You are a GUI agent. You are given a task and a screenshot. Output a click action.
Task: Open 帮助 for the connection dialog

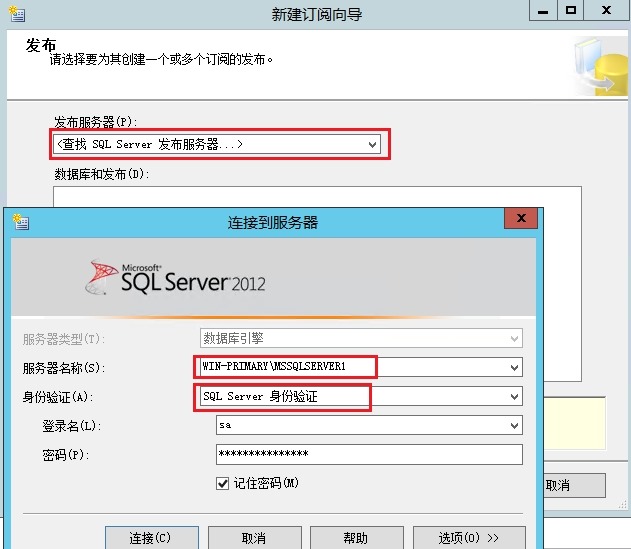pyautogui.click(x=355, y=538)
